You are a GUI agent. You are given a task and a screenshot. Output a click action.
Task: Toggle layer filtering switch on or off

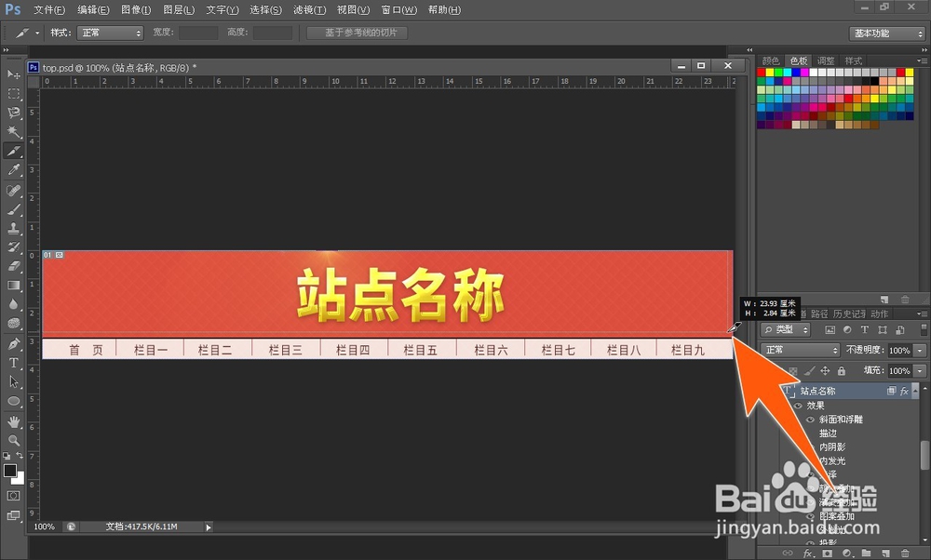pyautogui.click(x=924, y=329)
